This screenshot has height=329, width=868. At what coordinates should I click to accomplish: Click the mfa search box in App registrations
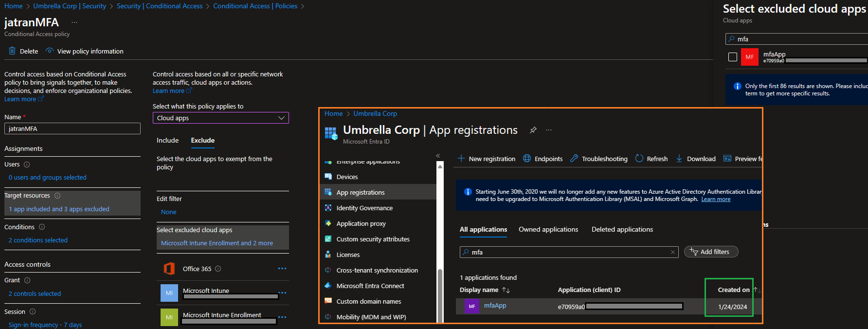tap(569, 252)
